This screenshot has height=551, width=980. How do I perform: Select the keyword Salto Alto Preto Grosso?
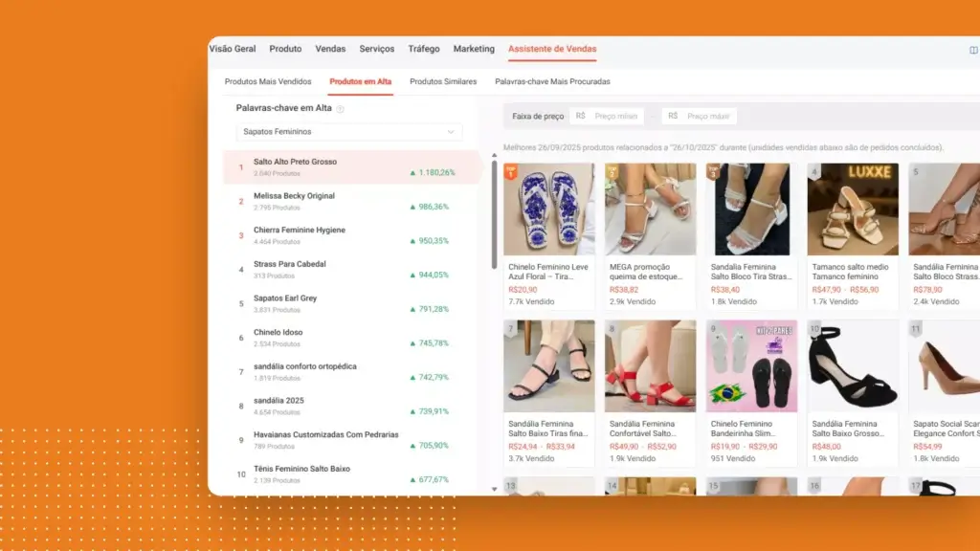(x=294, y=163)
